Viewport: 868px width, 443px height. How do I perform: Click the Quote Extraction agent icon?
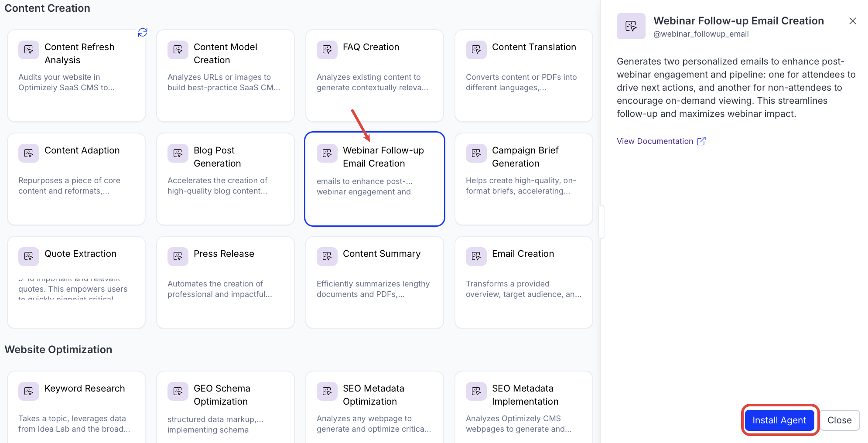[29, 256]
